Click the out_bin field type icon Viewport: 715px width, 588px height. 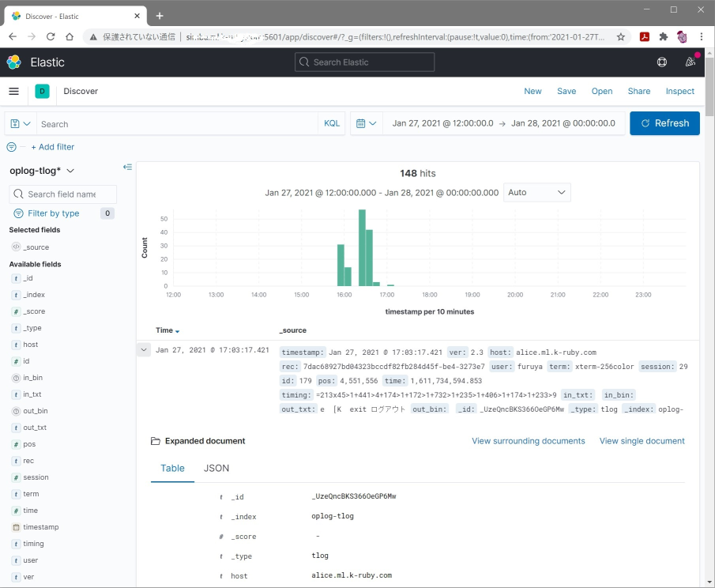16,411
